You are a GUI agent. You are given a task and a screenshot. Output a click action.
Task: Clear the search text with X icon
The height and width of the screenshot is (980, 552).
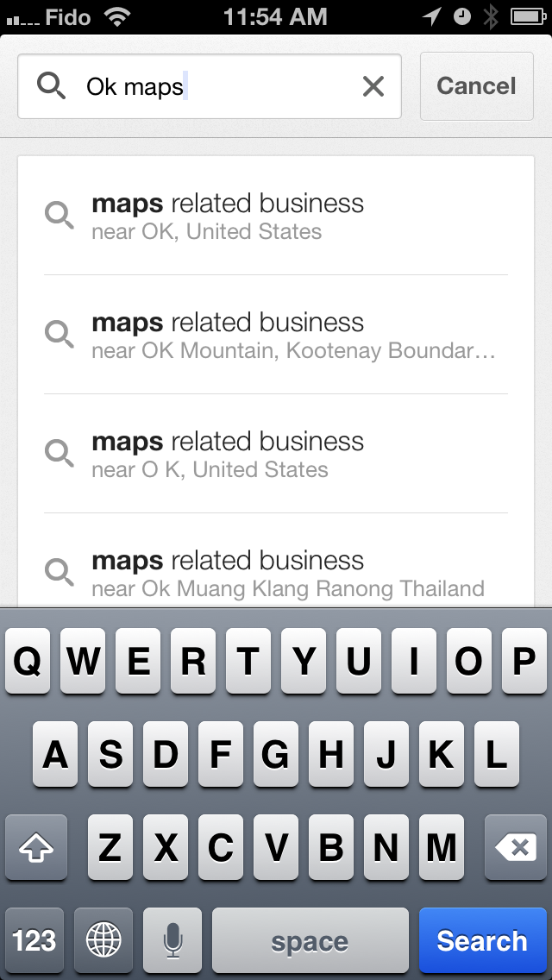pyautogui.click(x=373, y=86)
